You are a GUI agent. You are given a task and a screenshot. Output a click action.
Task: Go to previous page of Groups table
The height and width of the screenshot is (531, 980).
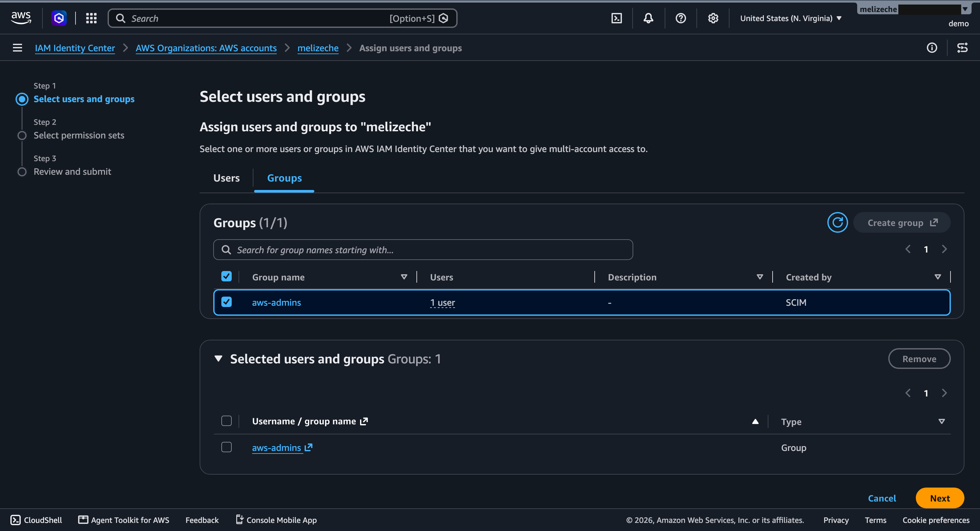pos(908,249)
